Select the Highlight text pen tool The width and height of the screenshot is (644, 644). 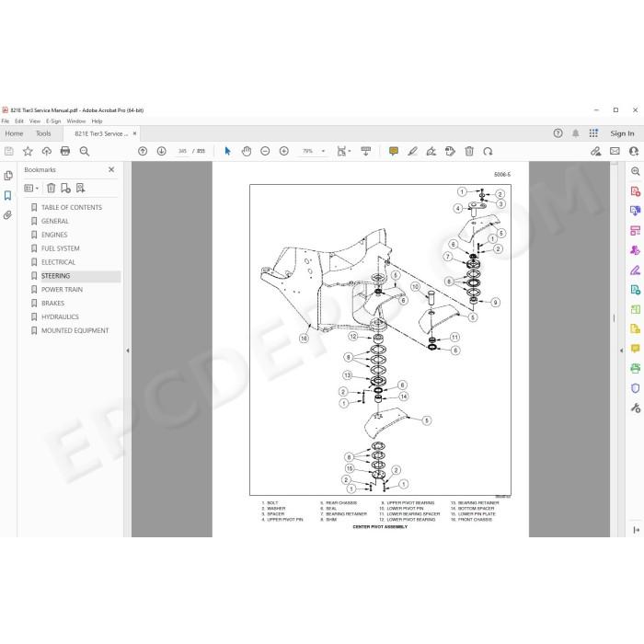pyautogui.click(x=412, y=152)
